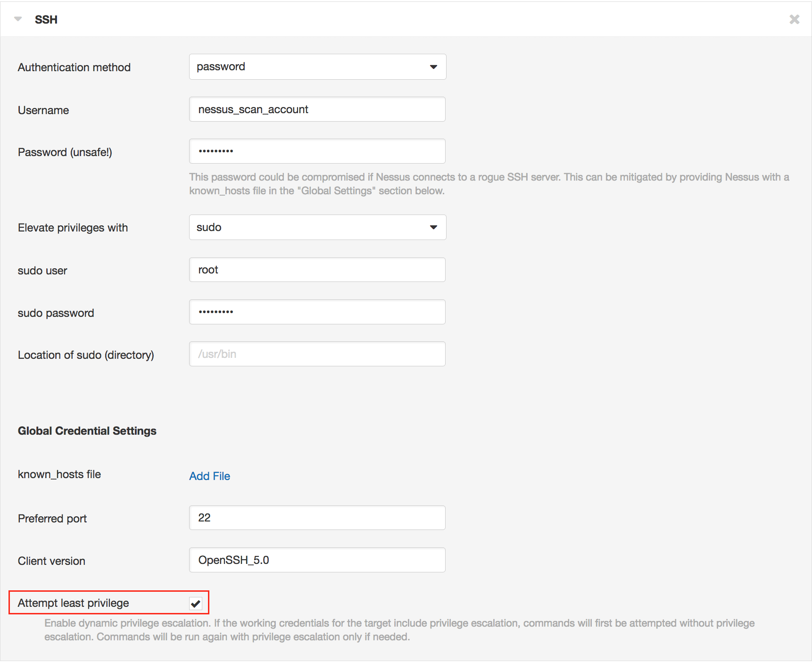The width and height of the screenshot is (812, 662).
Task: Click the known_hosts file label
Action: click(x=59, y=474)
